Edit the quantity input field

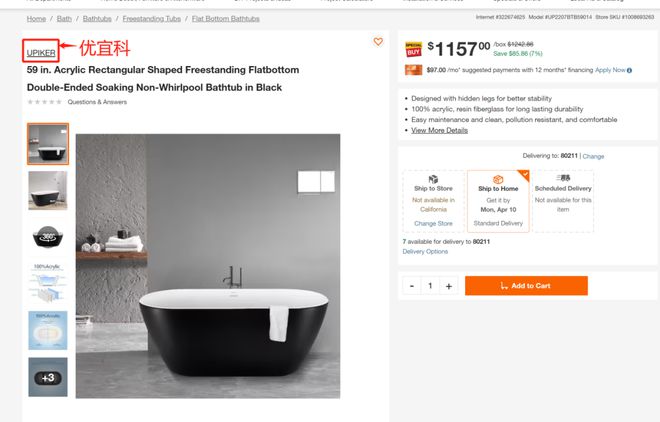click(430, 286)
